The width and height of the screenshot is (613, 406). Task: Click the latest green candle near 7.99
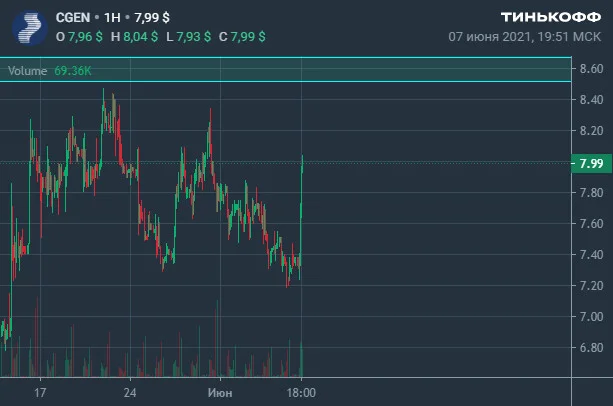click(302, 164)
